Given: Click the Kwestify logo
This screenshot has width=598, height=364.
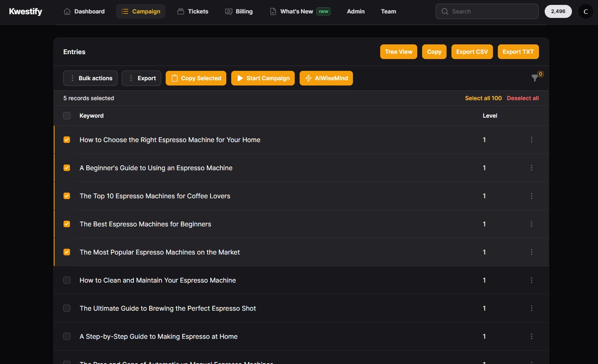Looking at the screenshot, I should tap(26, 11).
